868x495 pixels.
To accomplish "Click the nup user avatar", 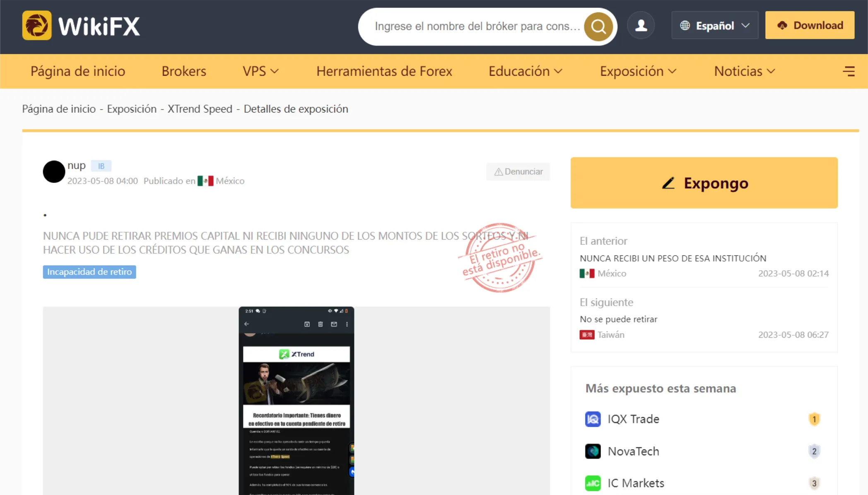I will [54, 172].
